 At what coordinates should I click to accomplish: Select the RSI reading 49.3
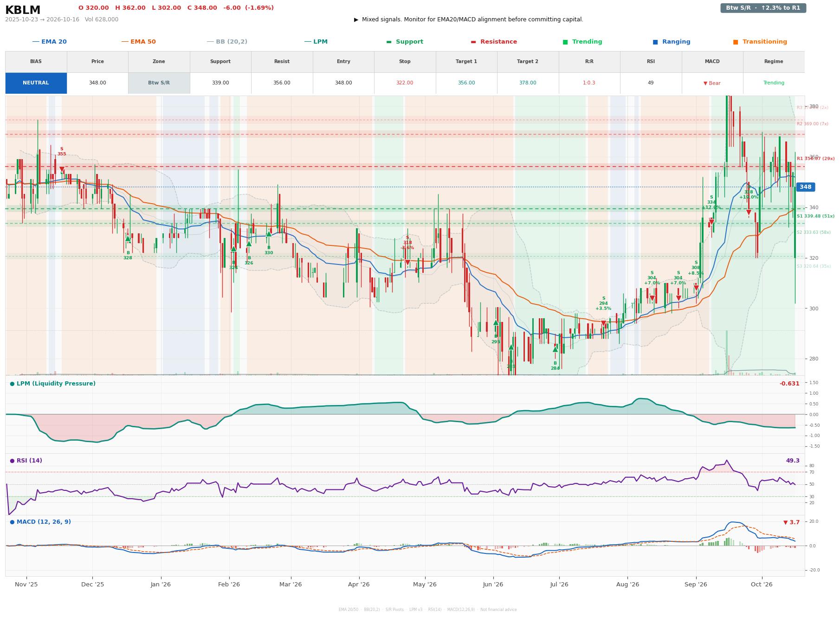click(x=793, y=461)
